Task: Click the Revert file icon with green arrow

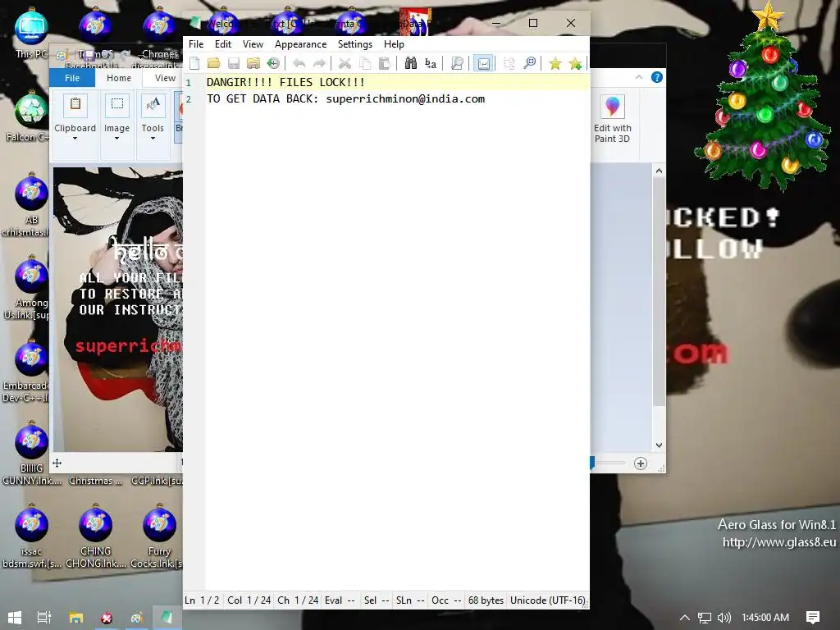Action: click(273, 63)
